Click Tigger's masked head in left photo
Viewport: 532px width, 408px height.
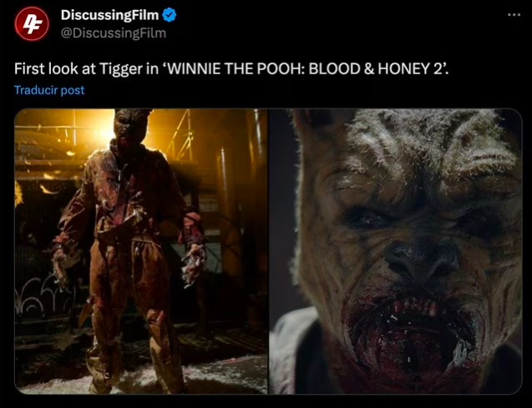(x=130, y=127)
